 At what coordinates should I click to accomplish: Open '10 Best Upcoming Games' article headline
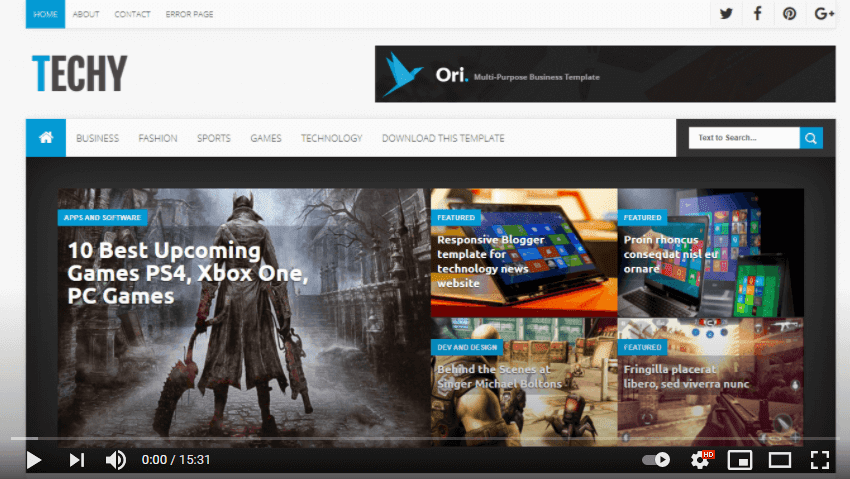click(x=188, y=273)
